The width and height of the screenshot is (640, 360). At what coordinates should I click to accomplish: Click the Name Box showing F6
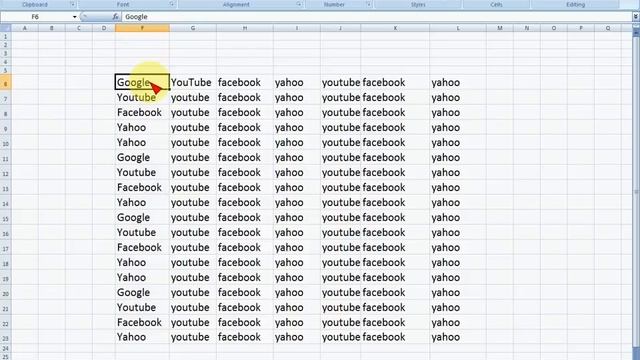[x=36, y=17]
